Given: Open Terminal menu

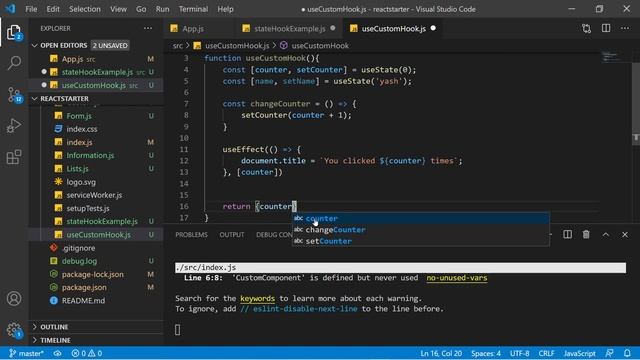Looking at the screenshot, I should [193, 9].
